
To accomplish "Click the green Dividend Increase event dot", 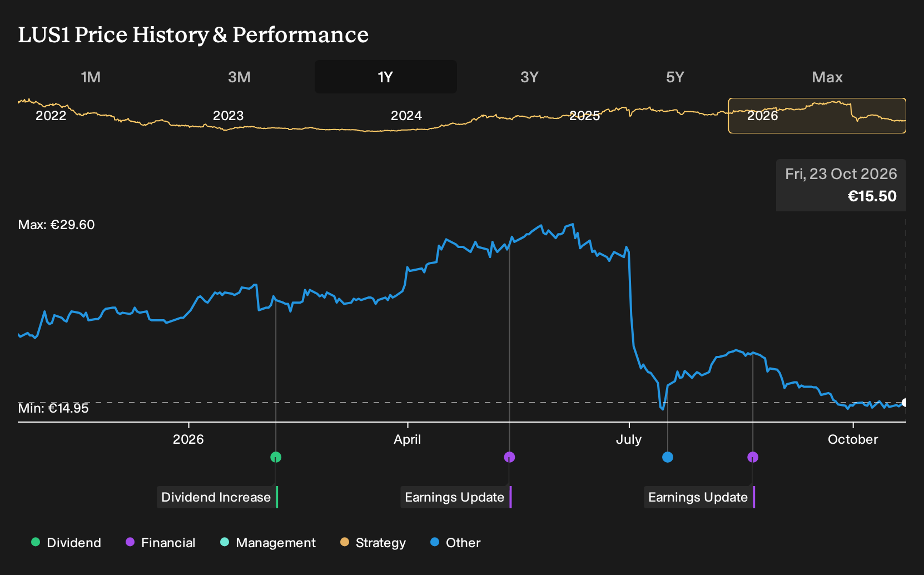I will tap(276, 457).
